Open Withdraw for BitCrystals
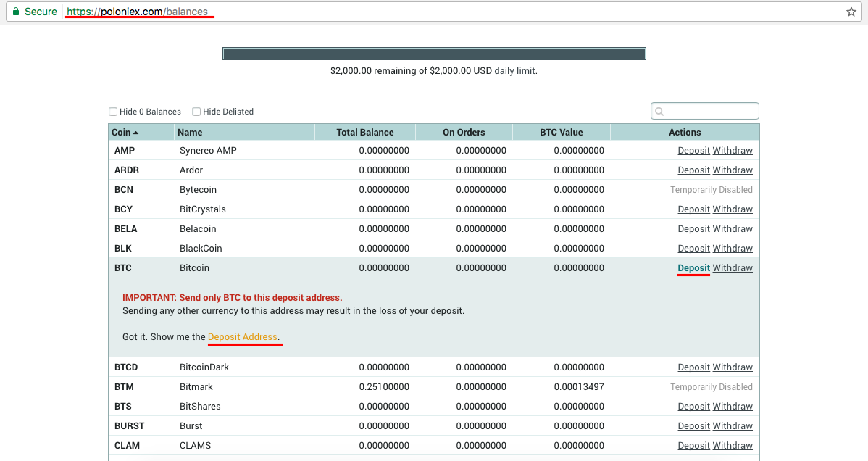 click(x=733, y=209)
